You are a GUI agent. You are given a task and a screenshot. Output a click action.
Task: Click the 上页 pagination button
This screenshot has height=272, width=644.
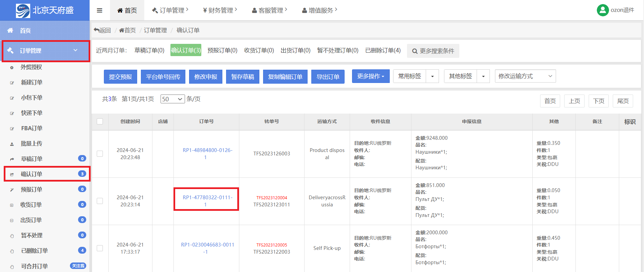pyautogui.click(x=574, y=101)
